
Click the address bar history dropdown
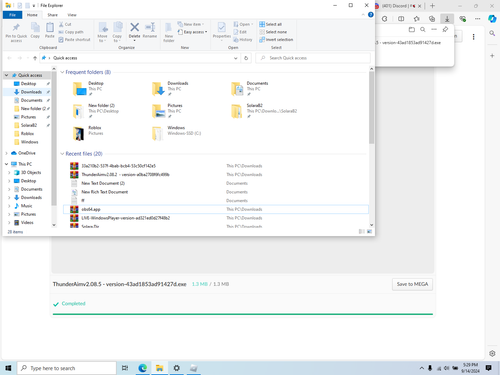[x=235, y=58]
